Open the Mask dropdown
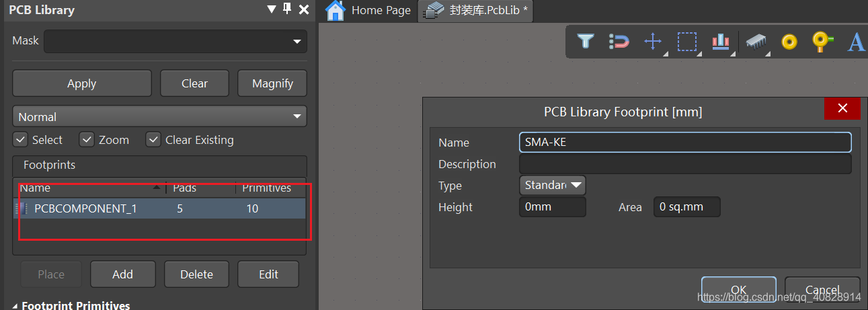868x310 pixels. pyautogui.click(x=297, y=42)
